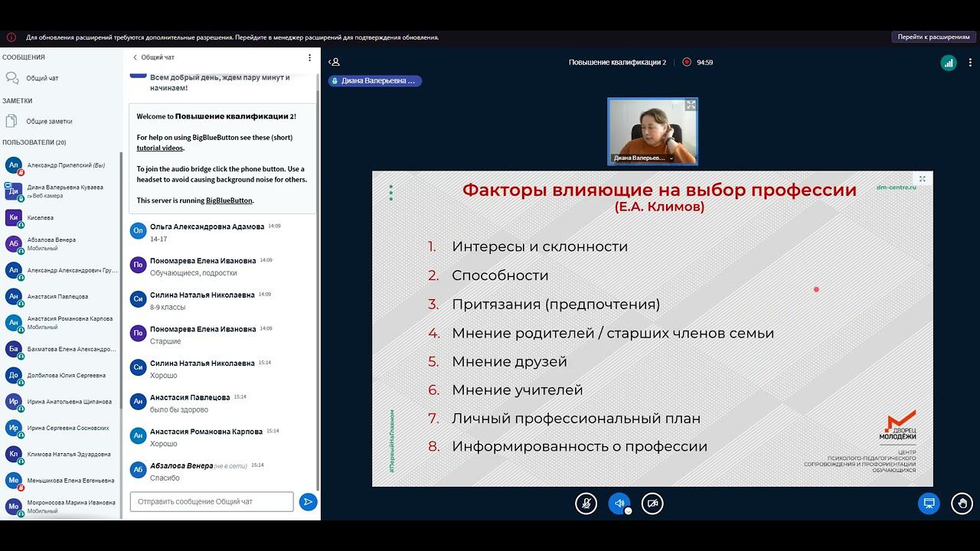This screenshot has height=551, width=980.
Task: Select user Мокроносова Марина Ивановна
Action: pos(61,506)
